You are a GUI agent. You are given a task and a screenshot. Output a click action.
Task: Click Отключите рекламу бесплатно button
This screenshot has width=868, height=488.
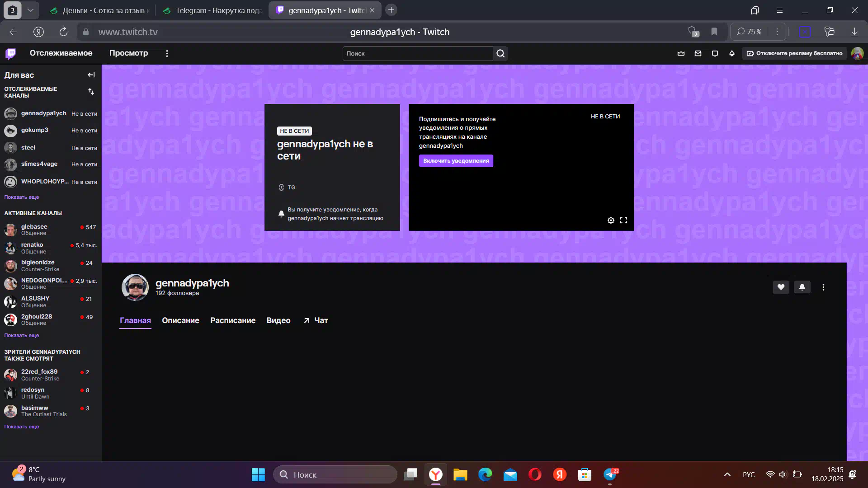click(x=794, y=53)
